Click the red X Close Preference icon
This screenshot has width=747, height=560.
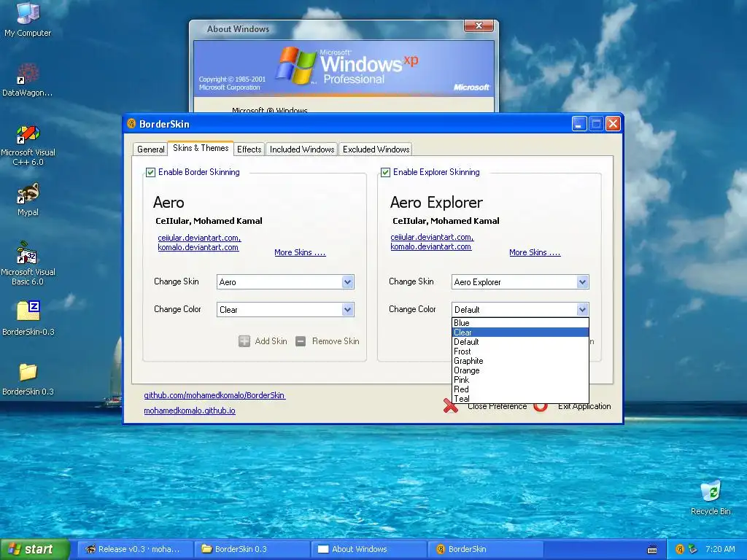[450, 405]
